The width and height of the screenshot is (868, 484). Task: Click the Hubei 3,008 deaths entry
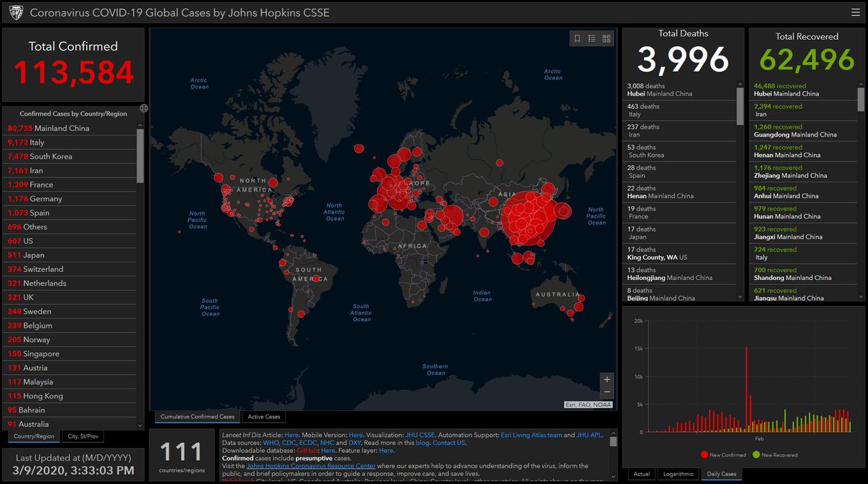[680, 90]
